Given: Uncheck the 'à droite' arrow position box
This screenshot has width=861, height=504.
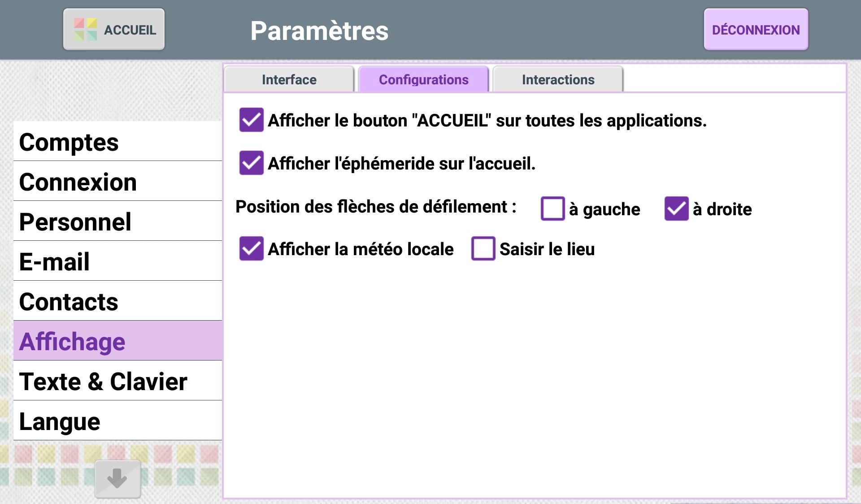Looking at the screenshot, I should coord(676,209).
